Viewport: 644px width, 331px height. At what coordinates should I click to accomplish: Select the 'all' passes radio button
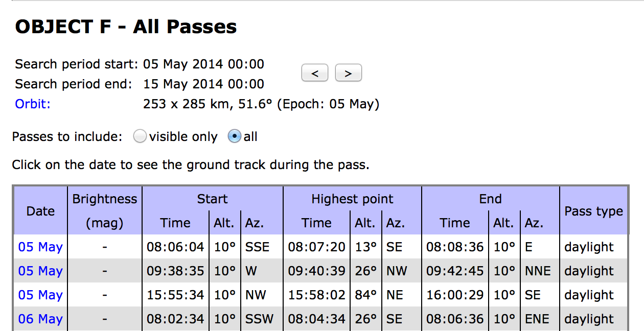click(234, 137)
